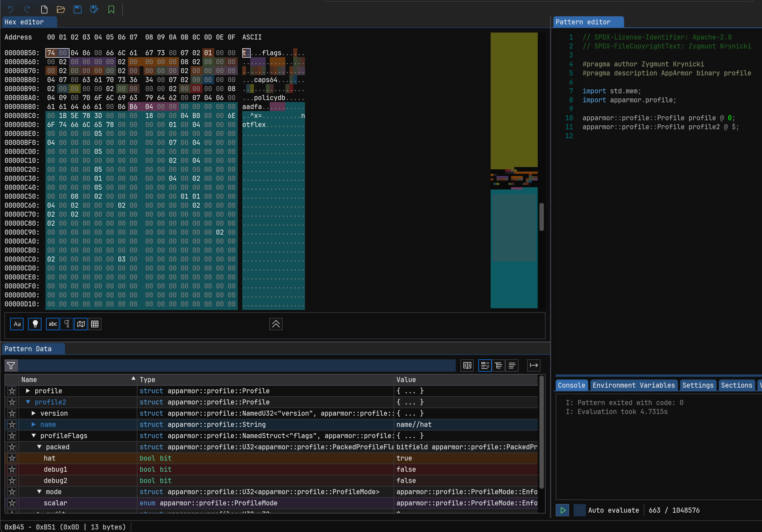Sort by the Name column header
762x532 pixels.
click(x=78, y=380)
